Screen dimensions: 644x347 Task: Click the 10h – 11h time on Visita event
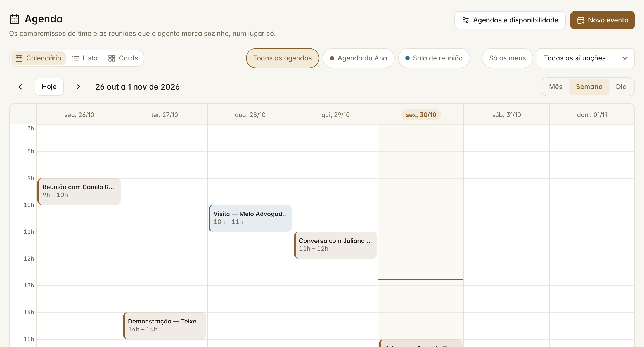click(x=228, y=222)
